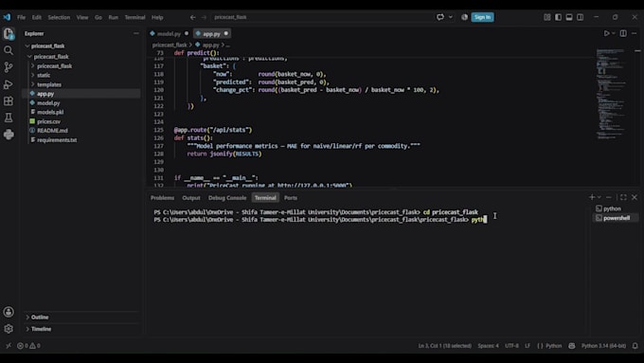
Task: Click the Sign In button
Action: (482, 17)
